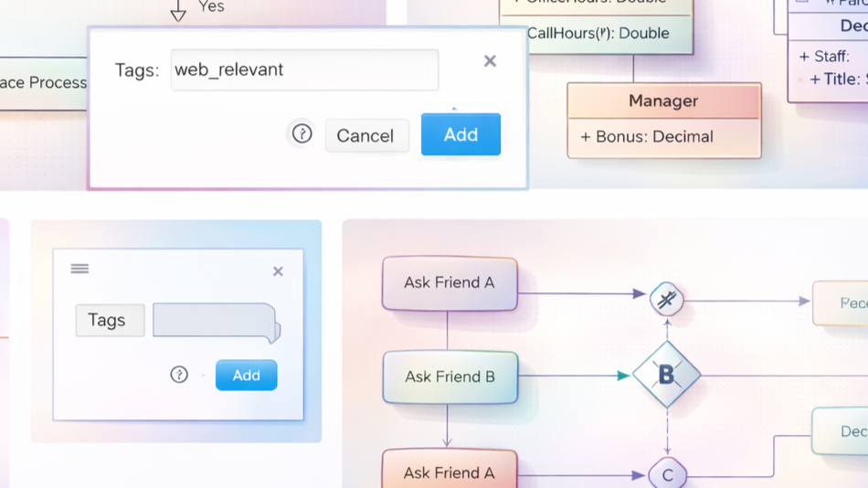Viewport: 868px width, 488px height.
Task: Select the Ask Friend A node above Ask Friend B
Action: click(450, 283)
